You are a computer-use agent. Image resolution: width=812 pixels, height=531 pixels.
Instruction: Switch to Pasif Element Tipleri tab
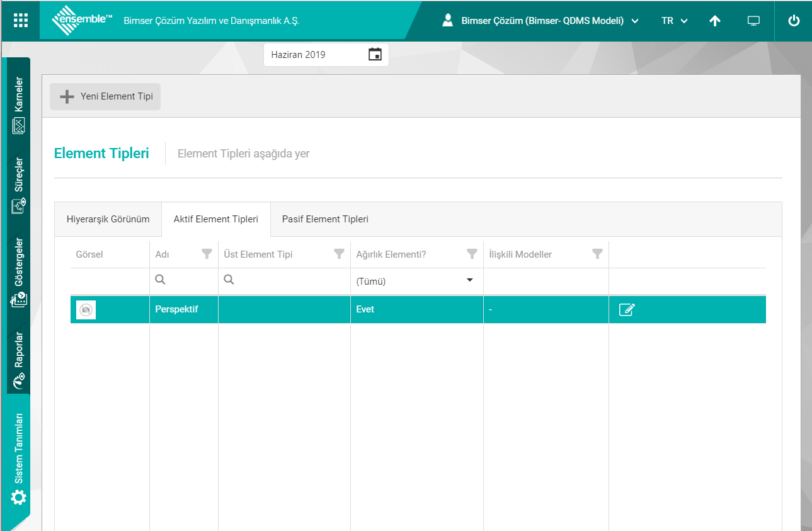[x=325, y=219]
